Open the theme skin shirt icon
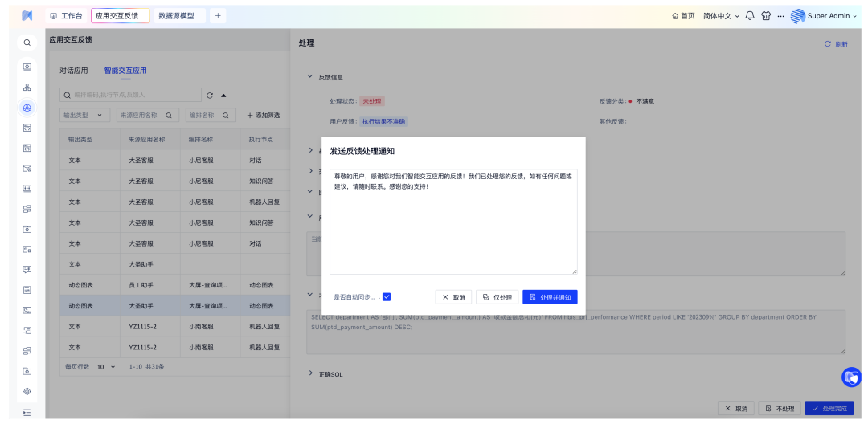The height and width of the screenshot is (428, 868). click(765, 16)
